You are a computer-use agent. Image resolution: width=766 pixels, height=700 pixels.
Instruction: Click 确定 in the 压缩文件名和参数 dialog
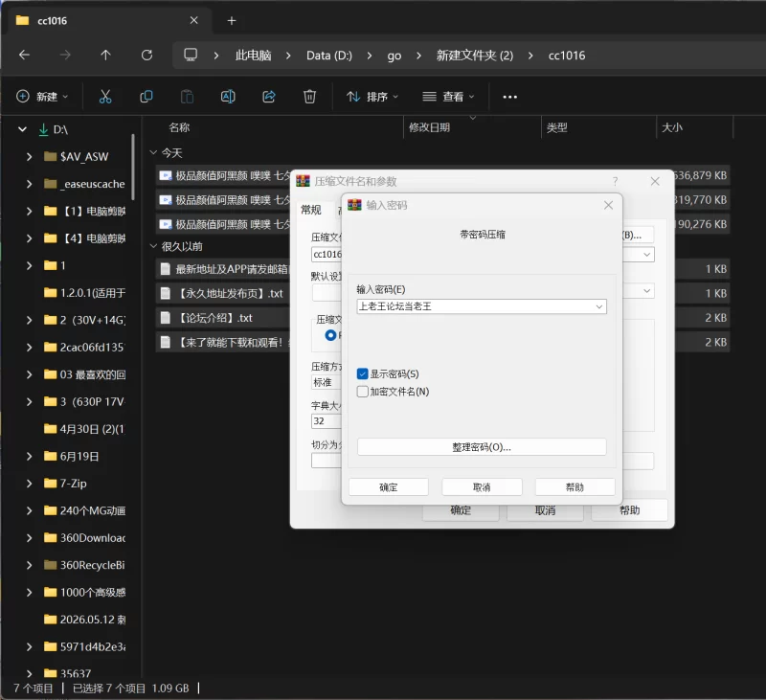[x=461, y=511]
